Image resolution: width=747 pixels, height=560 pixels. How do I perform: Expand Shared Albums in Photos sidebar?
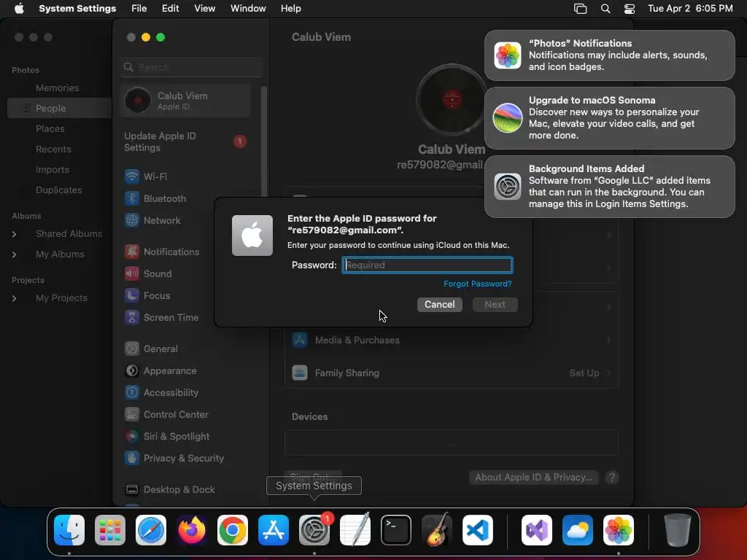15,234
